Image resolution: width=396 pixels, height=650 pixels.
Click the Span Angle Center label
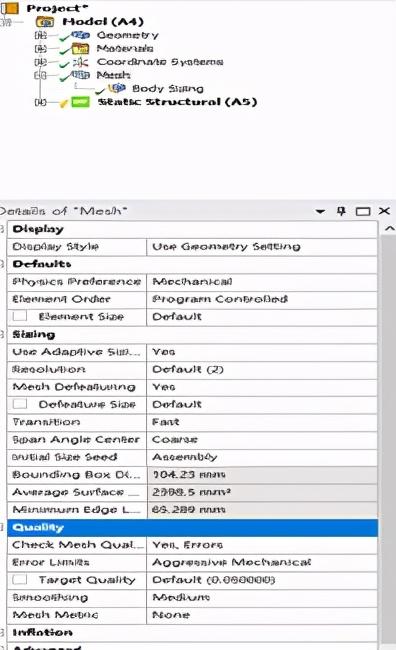(76, 439)
